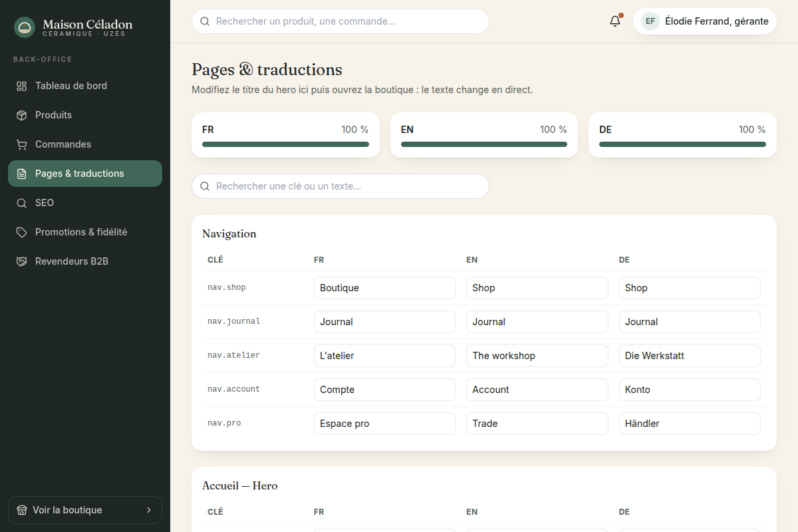Click the magnifier icon in top search bar
The width and height of the screenshot is (798, 532).
pos(205,21)
